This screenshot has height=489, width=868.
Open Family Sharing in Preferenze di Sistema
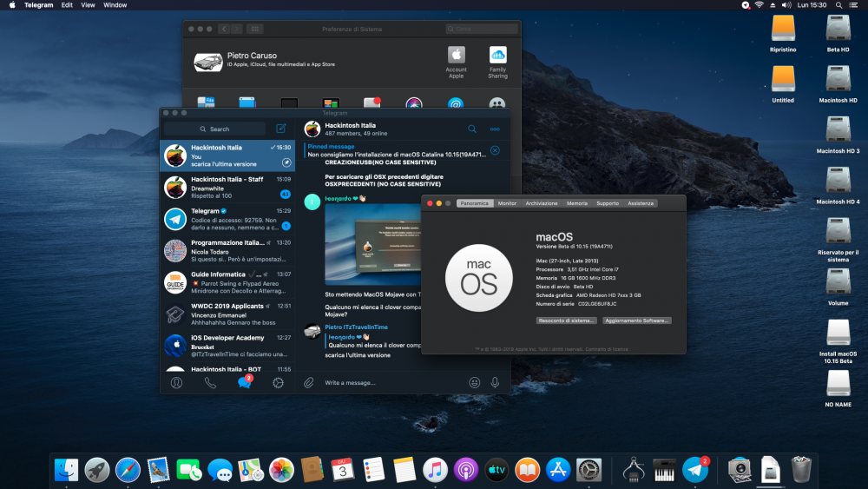coord(497,62)
